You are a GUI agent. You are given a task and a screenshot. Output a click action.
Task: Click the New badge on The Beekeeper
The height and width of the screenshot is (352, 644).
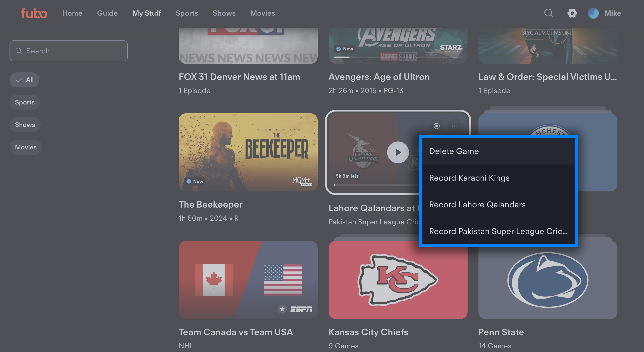[195, 181]
